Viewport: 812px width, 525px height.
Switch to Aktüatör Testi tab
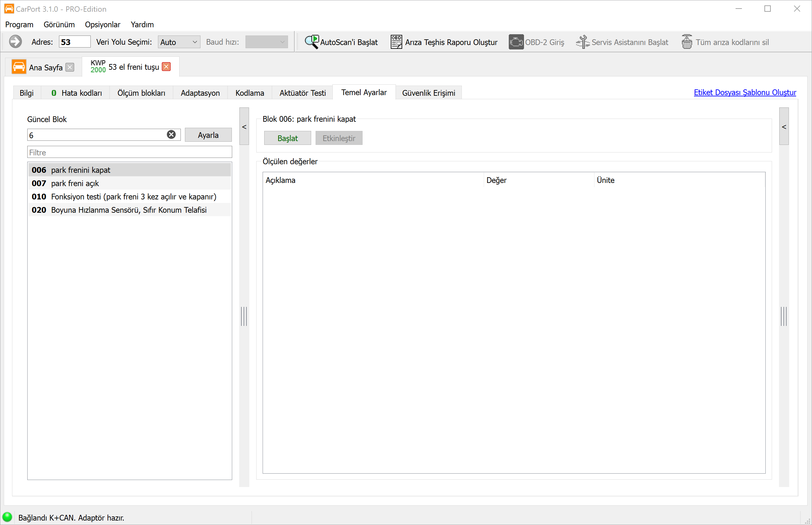pyautogui.click(x=303, y=93)
